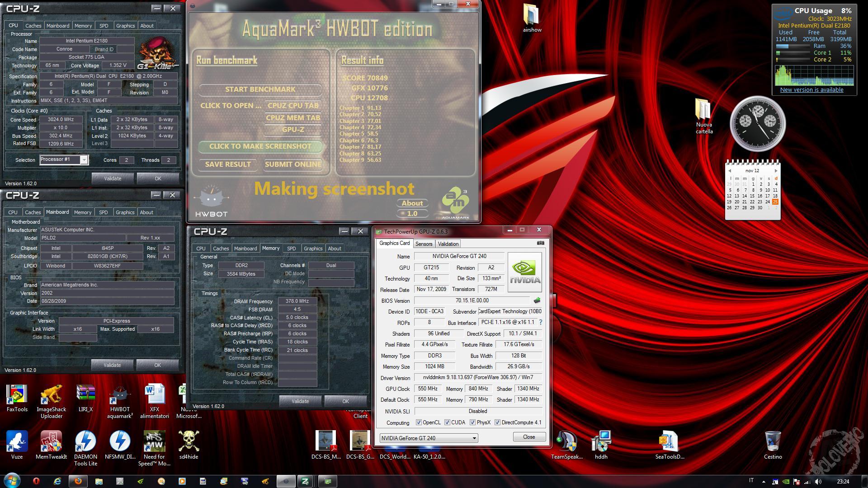Open the Processor #1 selection dropdown

click(64, 160)
